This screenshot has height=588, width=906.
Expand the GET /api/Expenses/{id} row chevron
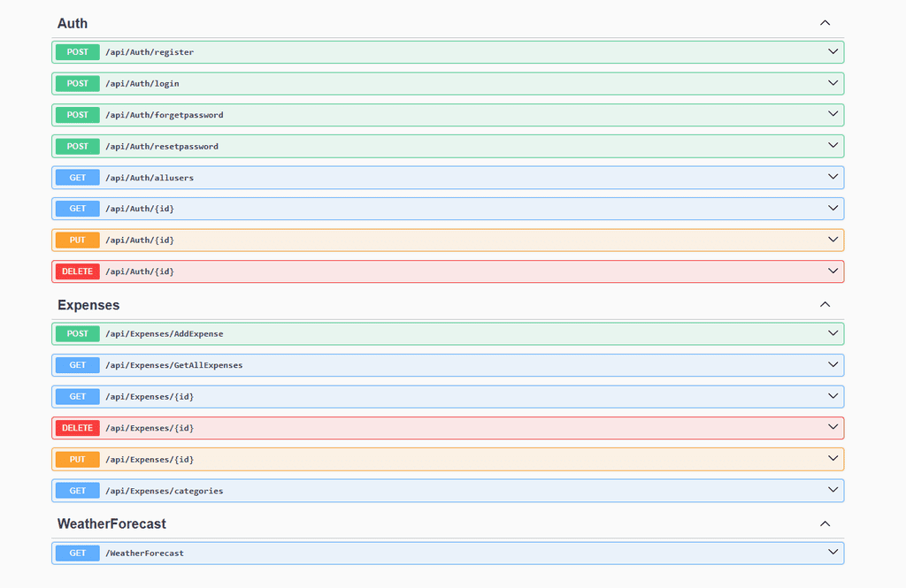(x=833, y=396)
